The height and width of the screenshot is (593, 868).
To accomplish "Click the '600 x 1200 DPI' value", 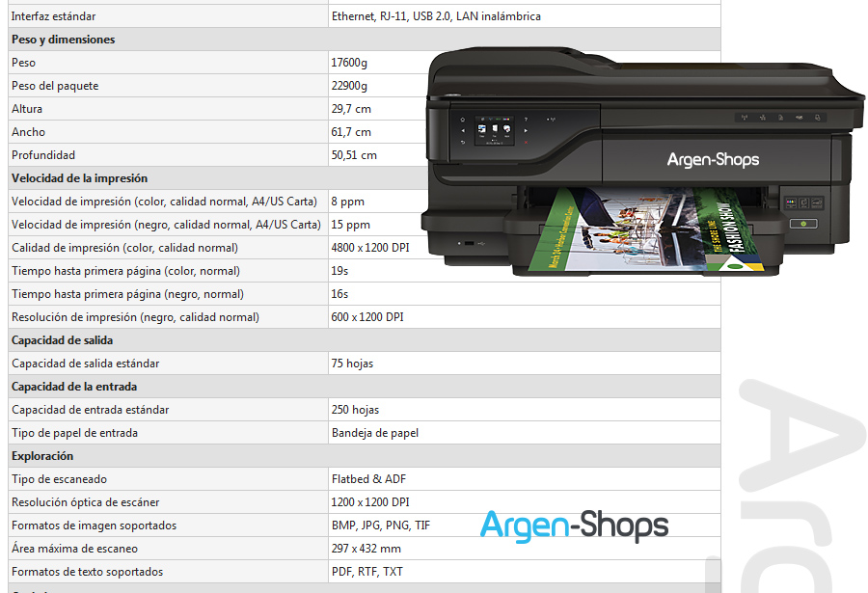I will (x=367, y=317).
